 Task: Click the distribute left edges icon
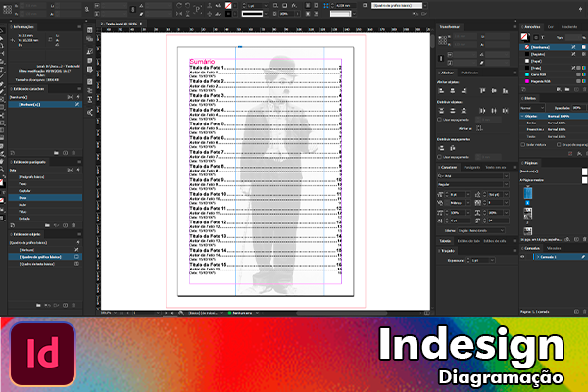tap(482, 111)
